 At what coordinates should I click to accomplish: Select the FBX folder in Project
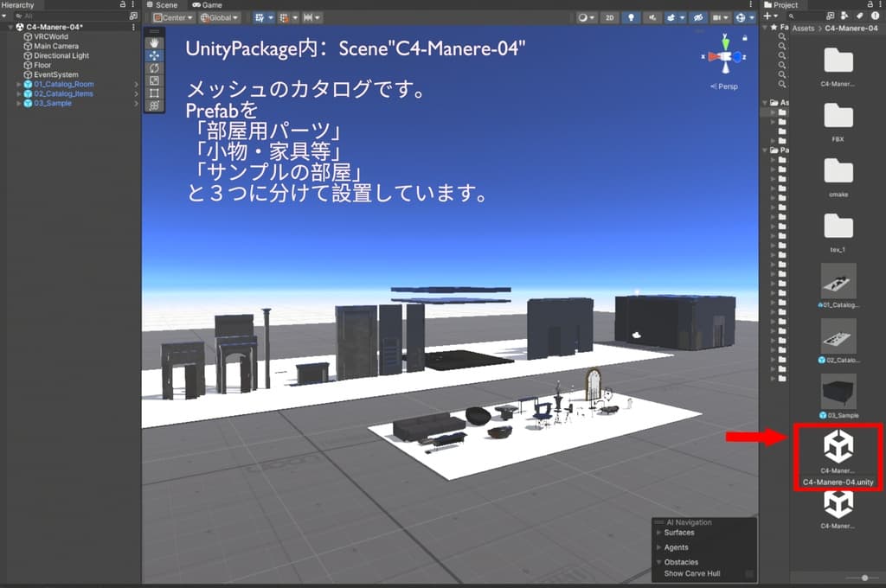(x=838, y=121)
